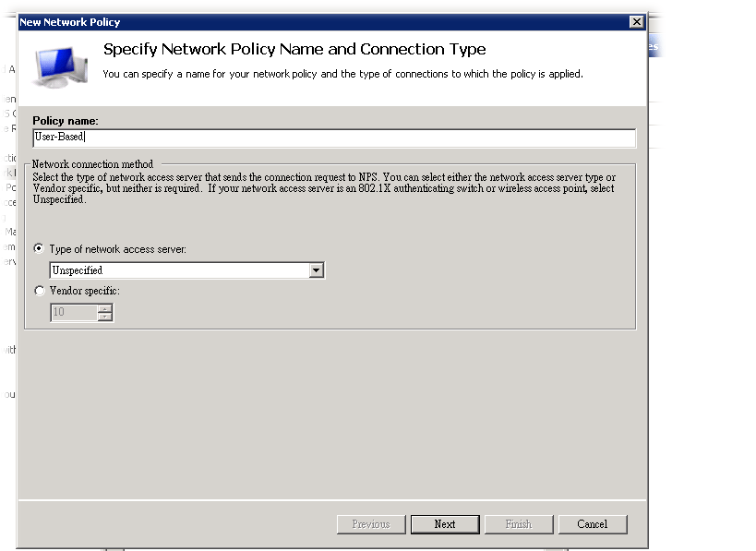Click the Specify Network Policy Name heading
756x551 pixels.
(294, 49)
